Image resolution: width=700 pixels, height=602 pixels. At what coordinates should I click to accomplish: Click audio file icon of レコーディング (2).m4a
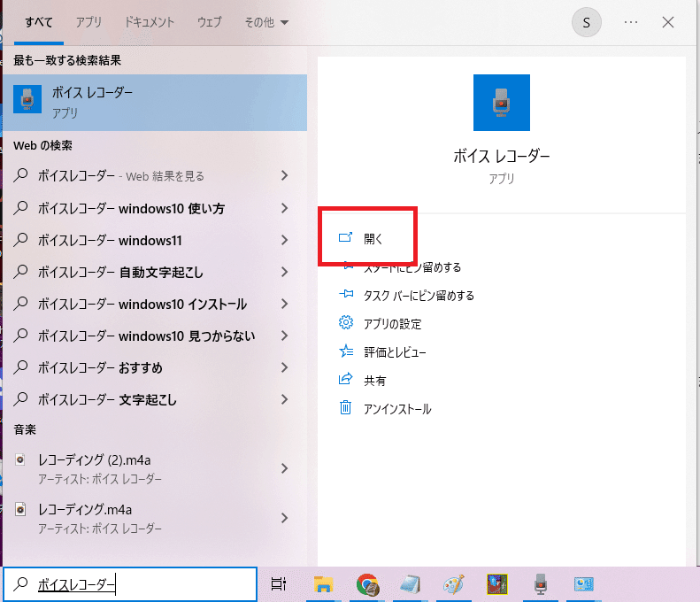(20, 459)
